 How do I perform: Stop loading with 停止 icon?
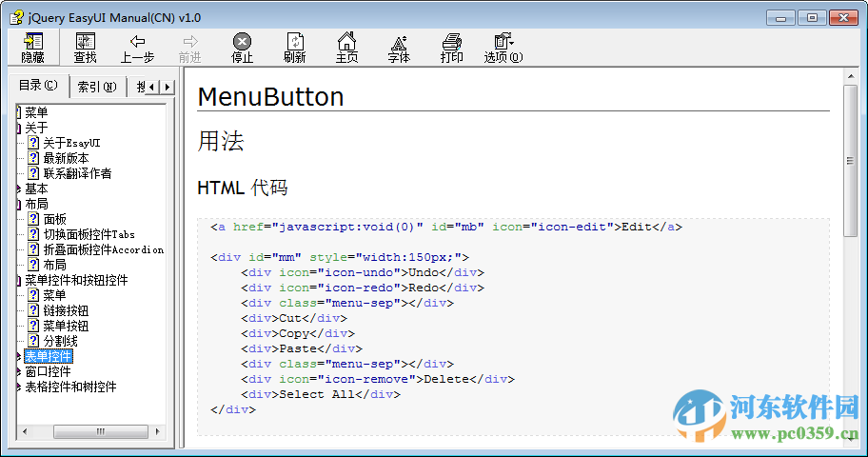(x=242, y=48)
